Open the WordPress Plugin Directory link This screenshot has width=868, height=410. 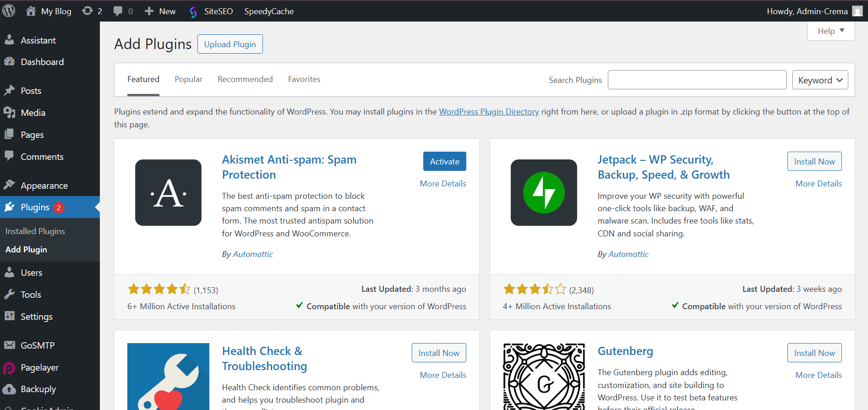pyautogui.click(x=489, y=111)
